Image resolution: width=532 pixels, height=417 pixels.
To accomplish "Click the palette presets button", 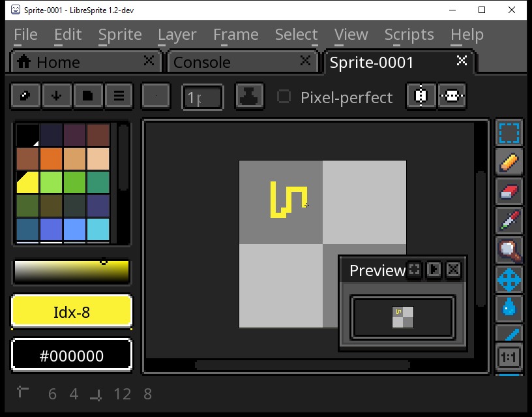I will coord(88,96).
